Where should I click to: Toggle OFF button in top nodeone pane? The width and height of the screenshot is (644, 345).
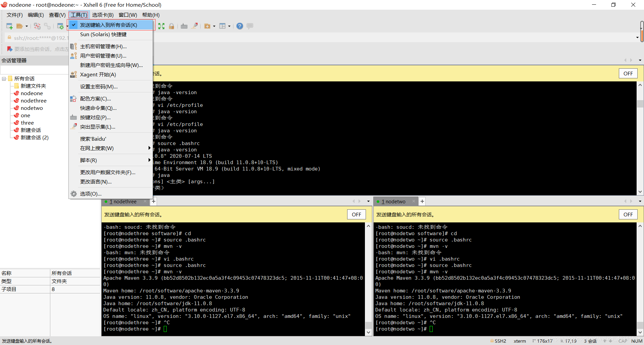point(628,74)
